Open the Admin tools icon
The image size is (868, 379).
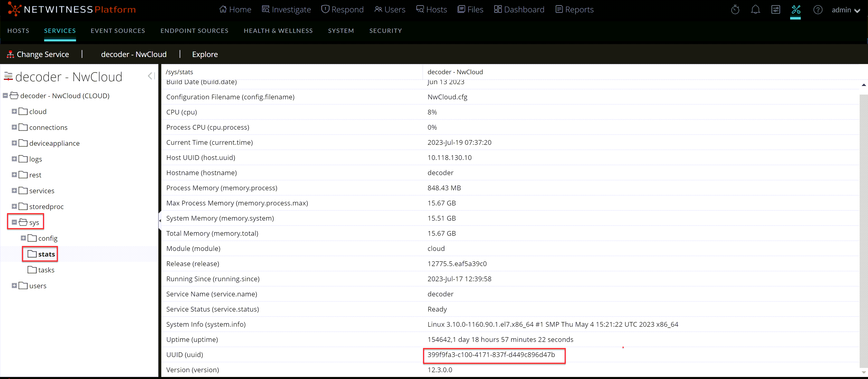796,10
